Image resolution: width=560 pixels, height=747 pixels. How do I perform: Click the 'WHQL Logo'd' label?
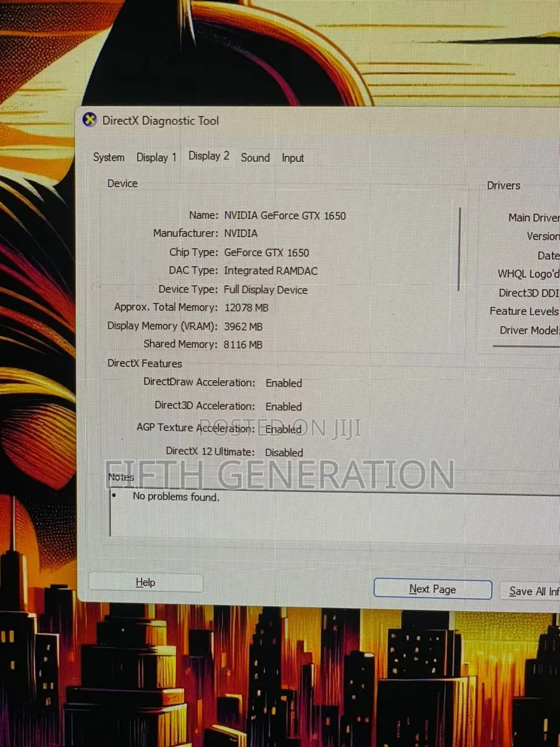[x=528, y=274]
